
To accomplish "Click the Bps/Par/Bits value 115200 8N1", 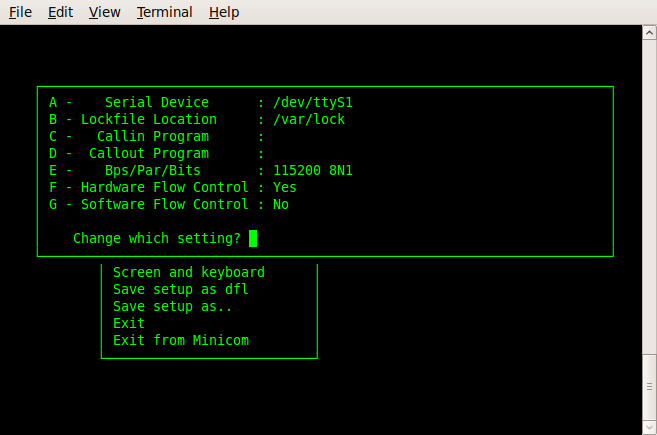I will pos(313,171).
